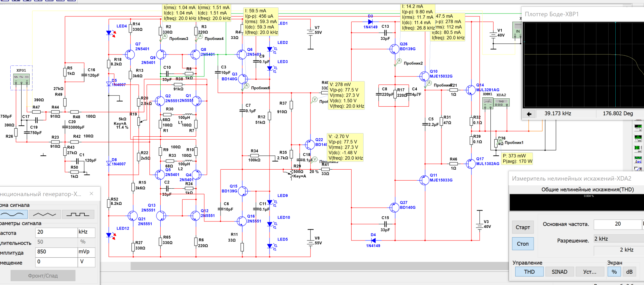Click the 0.004 % THD display value
This screenshot has height=285, width=644.
click(589, 196)
